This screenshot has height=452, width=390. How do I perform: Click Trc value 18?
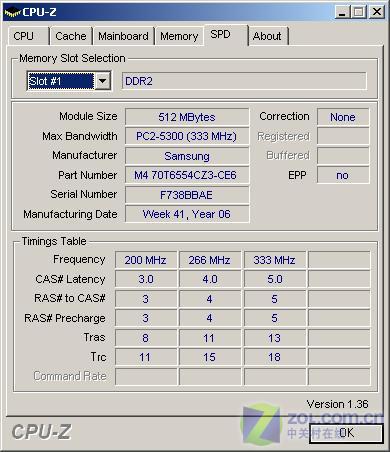point(275,357)
